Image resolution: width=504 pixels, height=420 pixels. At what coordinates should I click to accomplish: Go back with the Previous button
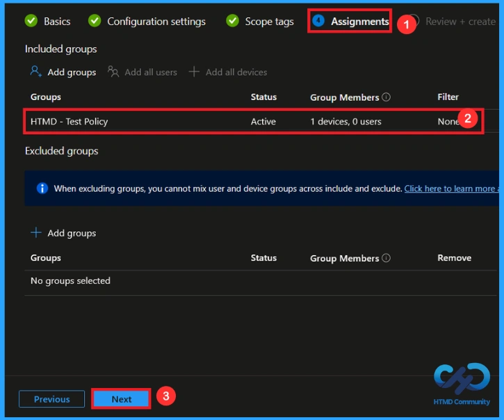pyautogui.click(x=51, y=399)
